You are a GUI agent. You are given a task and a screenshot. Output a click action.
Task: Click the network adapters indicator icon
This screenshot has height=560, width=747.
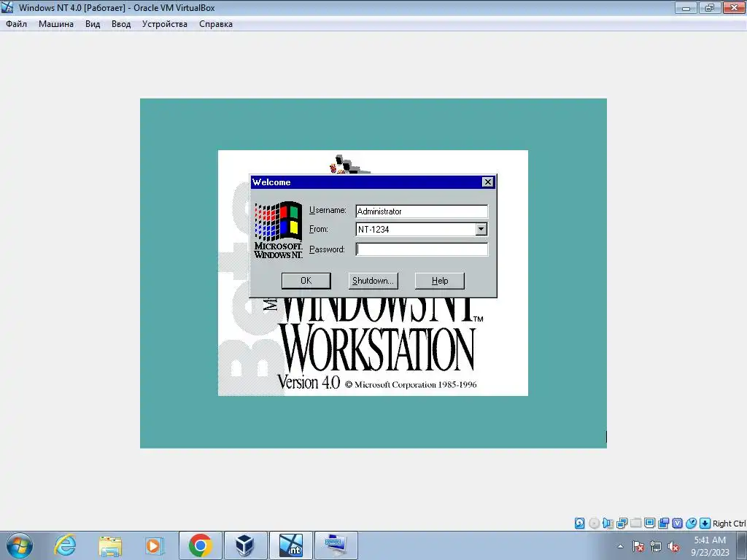622,524
